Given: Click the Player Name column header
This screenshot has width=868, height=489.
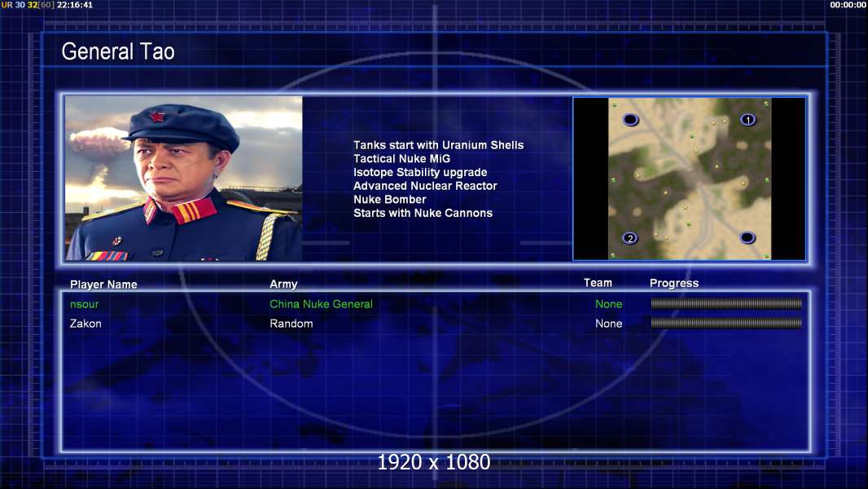Looking at the screenshot, I should click(103, 284).
